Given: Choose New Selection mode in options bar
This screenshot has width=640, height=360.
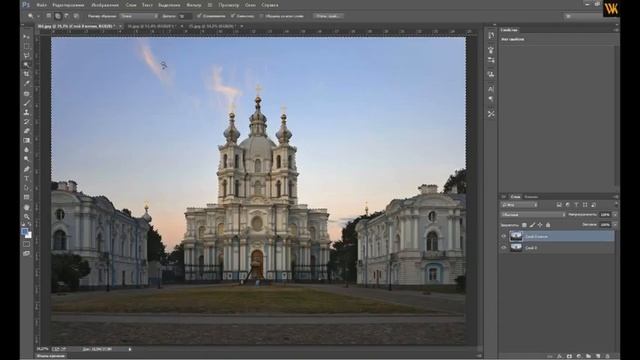Looking at the screenshot, I should [49, 16].
